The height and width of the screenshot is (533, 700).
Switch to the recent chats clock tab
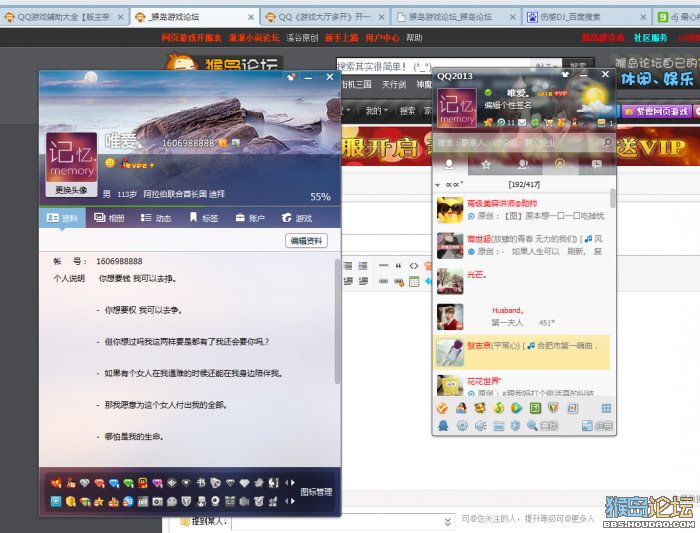[x=597, y=164]
